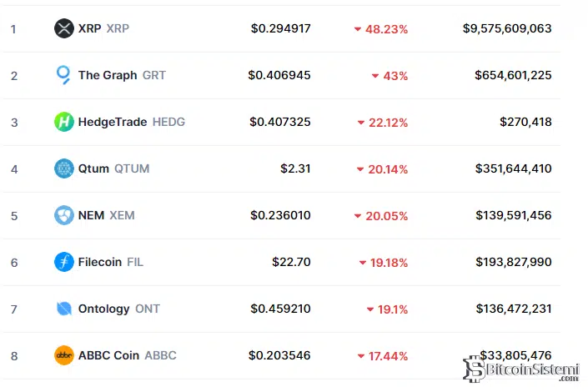Open the HedgeTrade name link
The image size is (588, 392).
tap(113, 122)
